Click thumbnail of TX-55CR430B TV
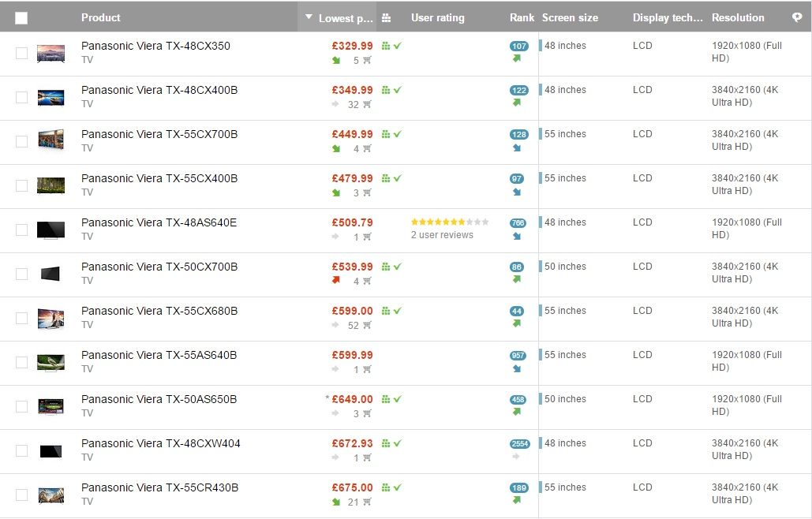 (51, 495)
